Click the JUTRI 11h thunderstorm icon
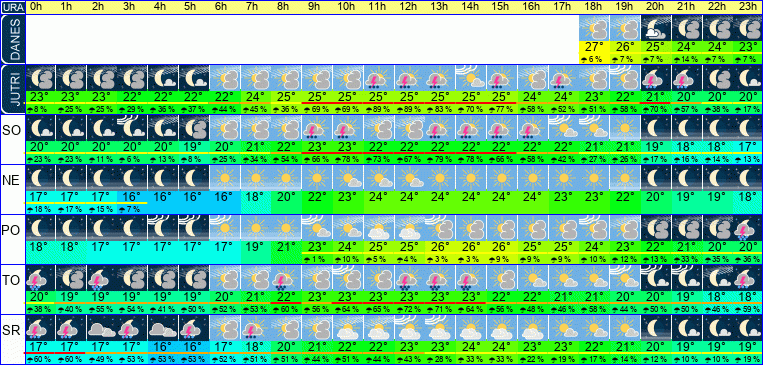763x365 pixels. (x=379, y=78)
